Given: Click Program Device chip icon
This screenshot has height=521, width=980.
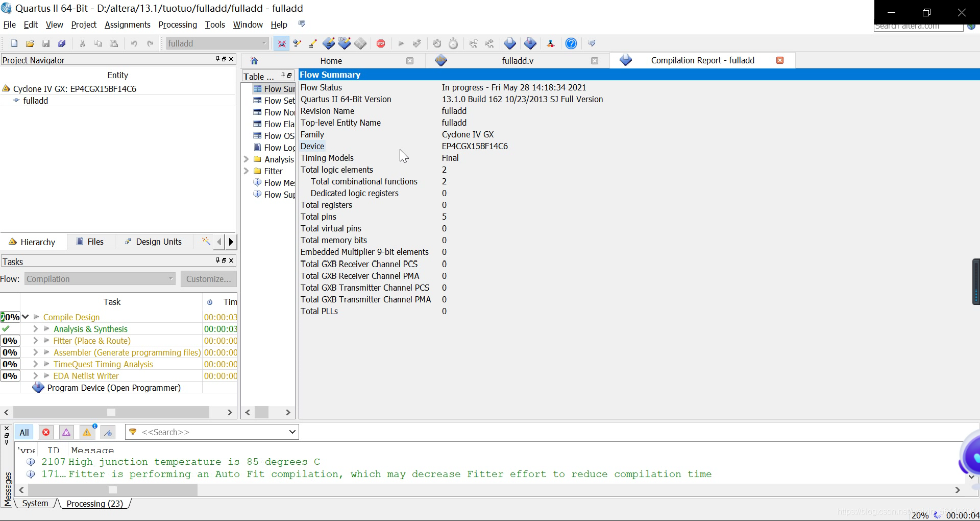Looking at the screenshot, I should [38, 388].
